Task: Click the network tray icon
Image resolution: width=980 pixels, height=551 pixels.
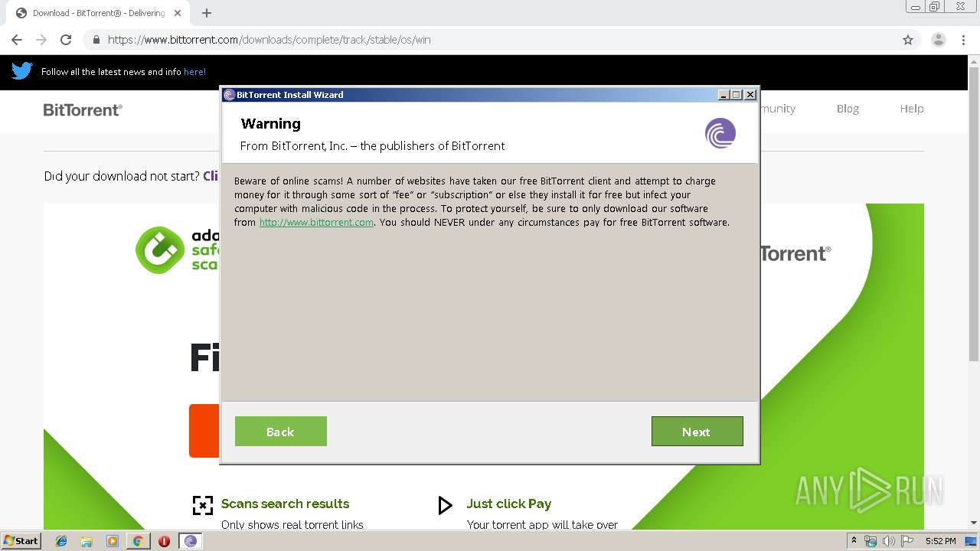Action: pyautogui.click(x=871, y=541)
